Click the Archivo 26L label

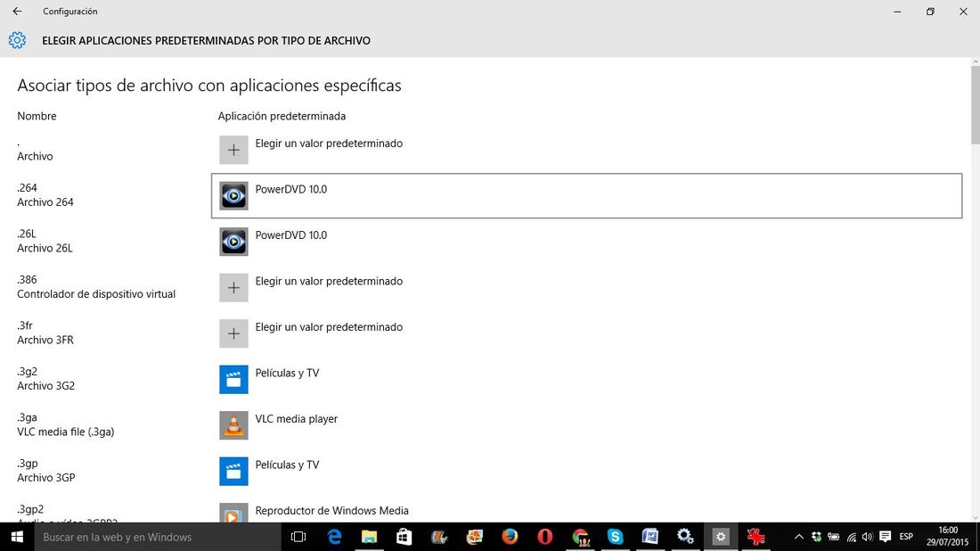[45, 248]
